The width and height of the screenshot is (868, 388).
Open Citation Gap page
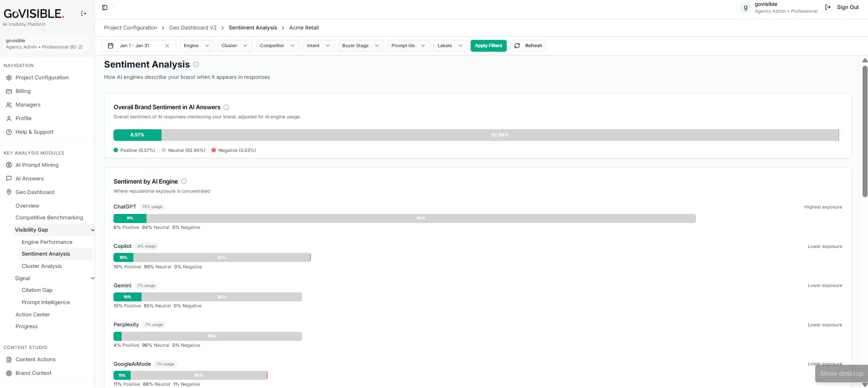tap(37, 290)
